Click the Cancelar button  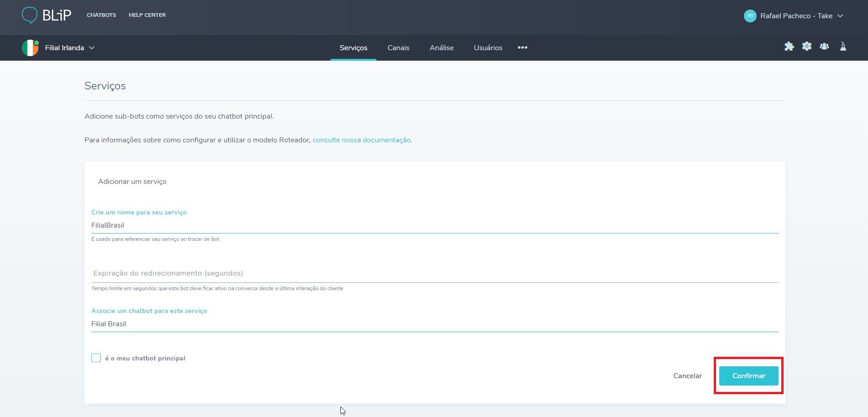point(687,376)
